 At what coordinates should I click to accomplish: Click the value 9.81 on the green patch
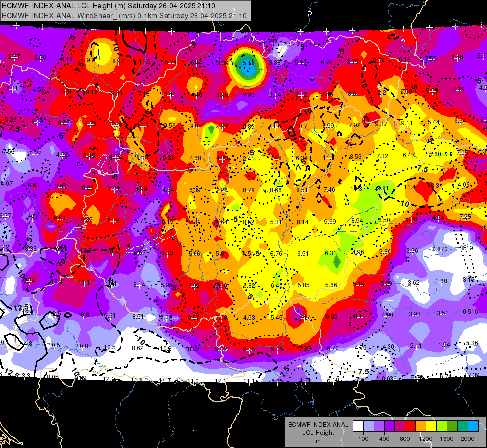(x=383, y=188)
